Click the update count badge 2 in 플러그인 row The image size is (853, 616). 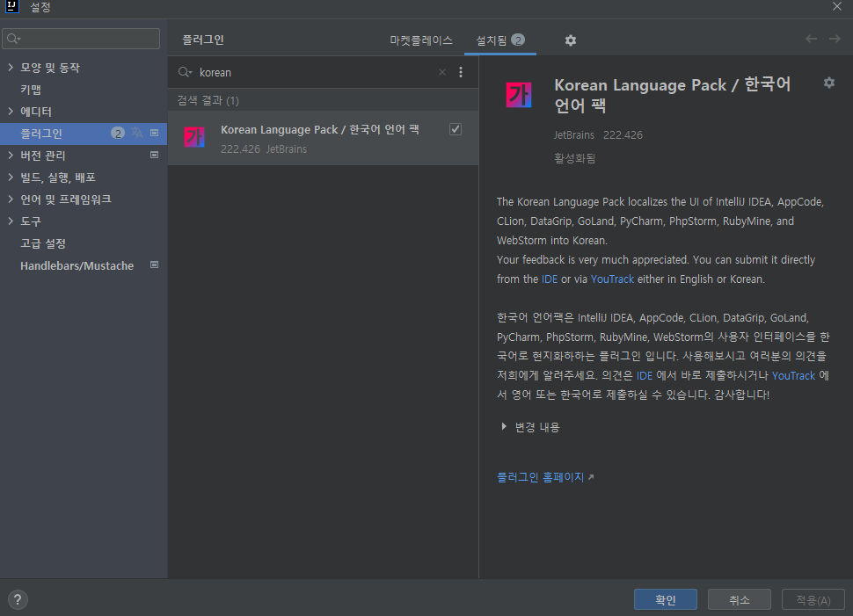coord(118,134)
